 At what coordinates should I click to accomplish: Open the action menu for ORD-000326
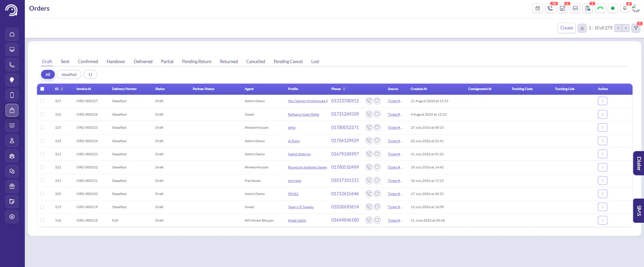coord(603,114)
